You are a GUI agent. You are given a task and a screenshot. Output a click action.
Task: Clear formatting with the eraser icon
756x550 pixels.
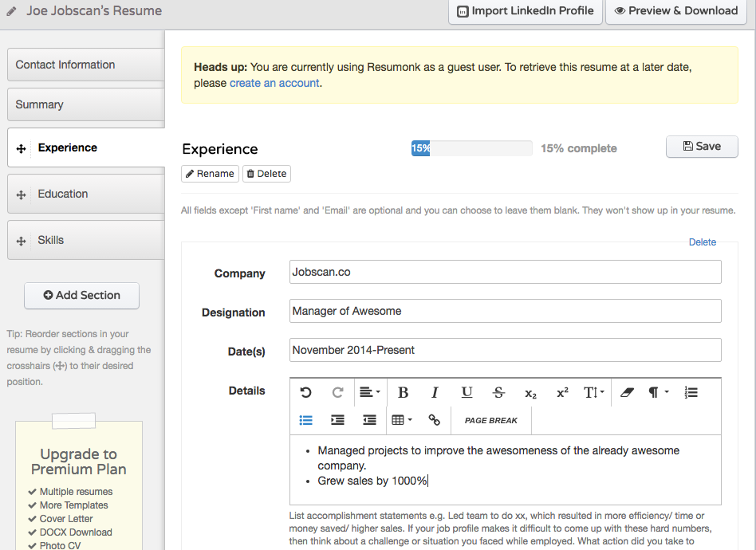click(x=627, y=392)
